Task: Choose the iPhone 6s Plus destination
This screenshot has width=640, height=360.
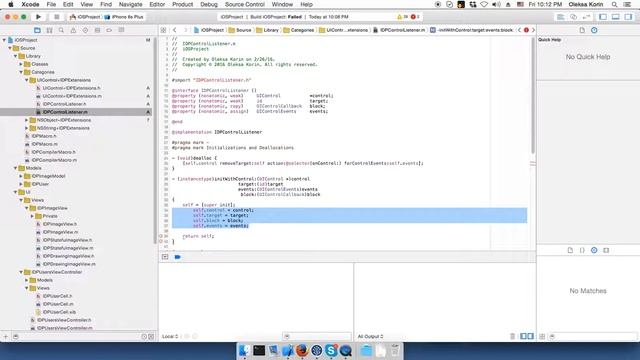Action: [124, 17]
